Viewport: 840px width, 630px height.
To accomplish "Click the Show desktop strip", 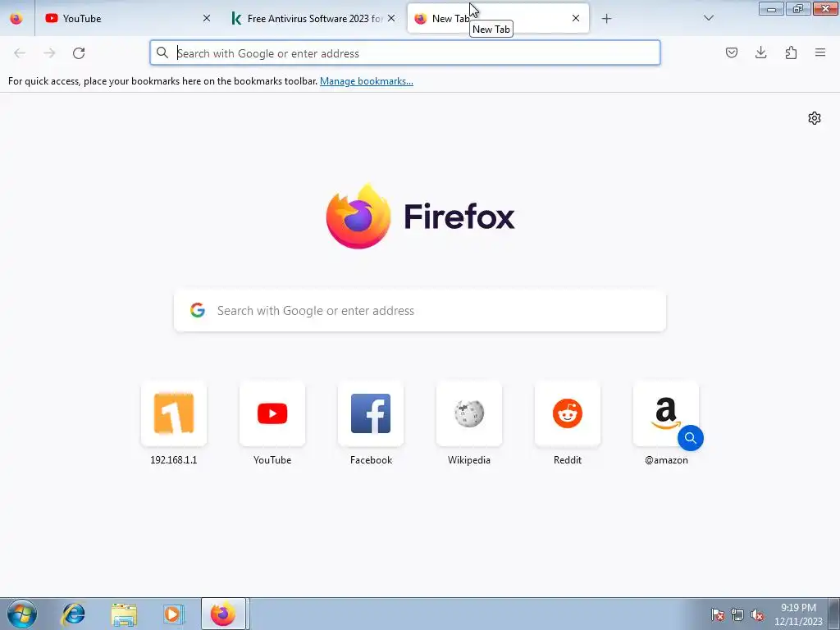I will [x=834, y=614].
